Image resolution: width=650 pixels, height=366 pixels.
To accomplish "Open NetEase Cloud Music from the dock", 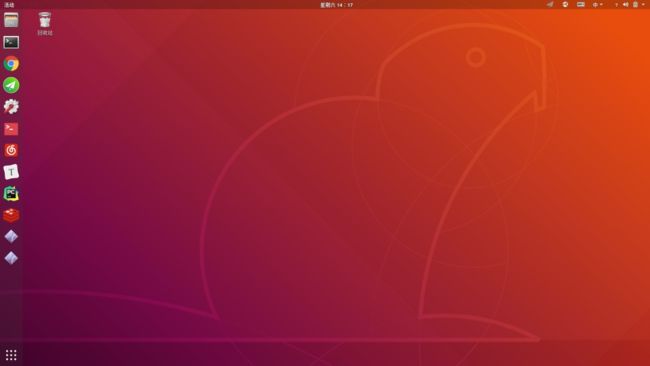I will pyautogui.click(x=11, y=150).
